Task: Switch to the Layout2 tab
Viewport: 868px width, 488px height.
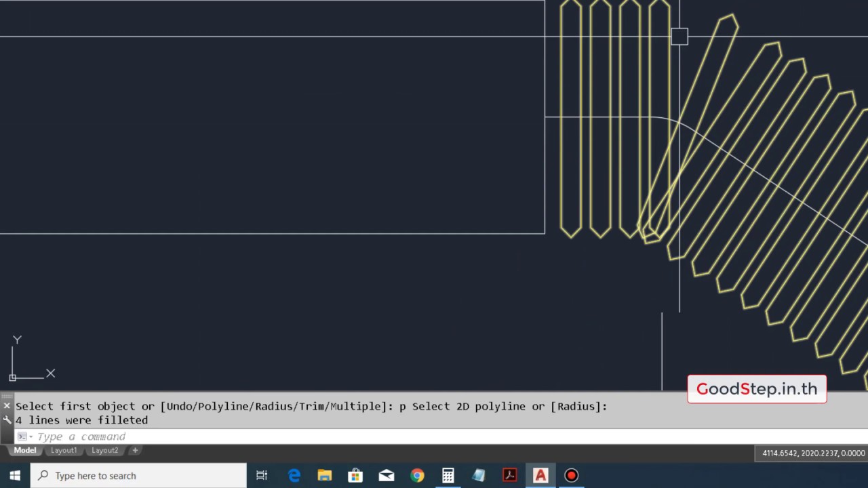Action: (104, 450)
